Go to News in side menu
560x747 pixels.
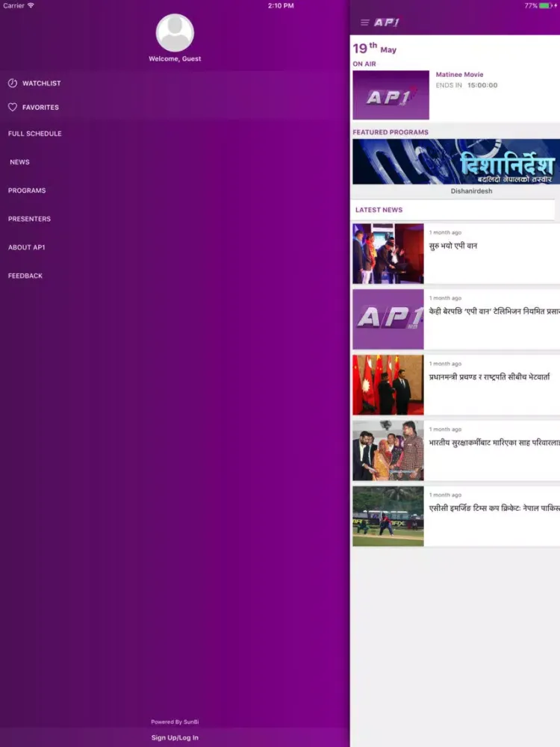point(19,162)
